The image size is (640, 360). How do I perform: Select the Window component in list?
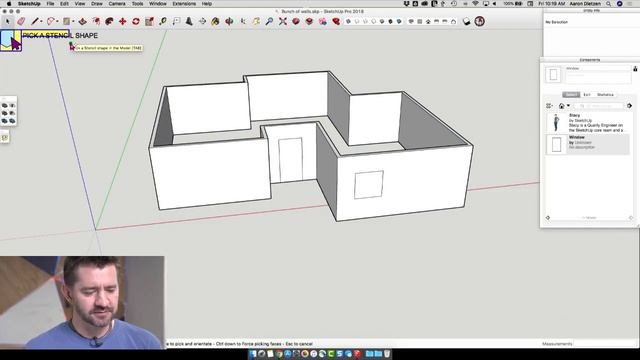588,144
